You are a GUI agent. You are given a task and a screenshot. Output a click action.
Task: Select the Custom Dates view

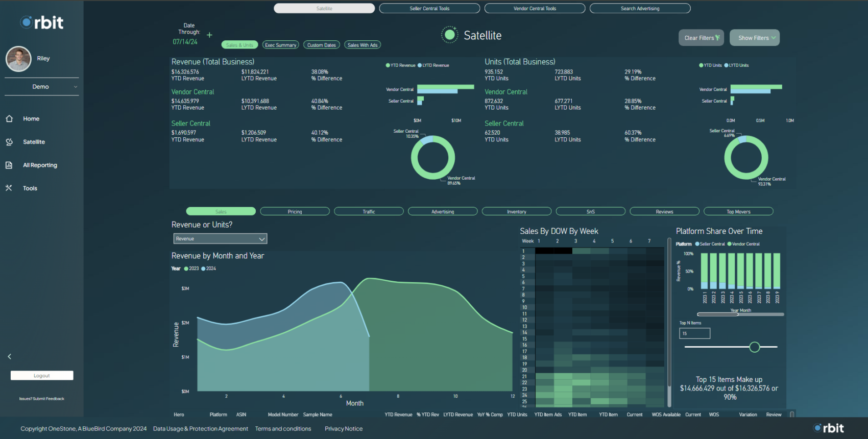[x=321, y=45]
